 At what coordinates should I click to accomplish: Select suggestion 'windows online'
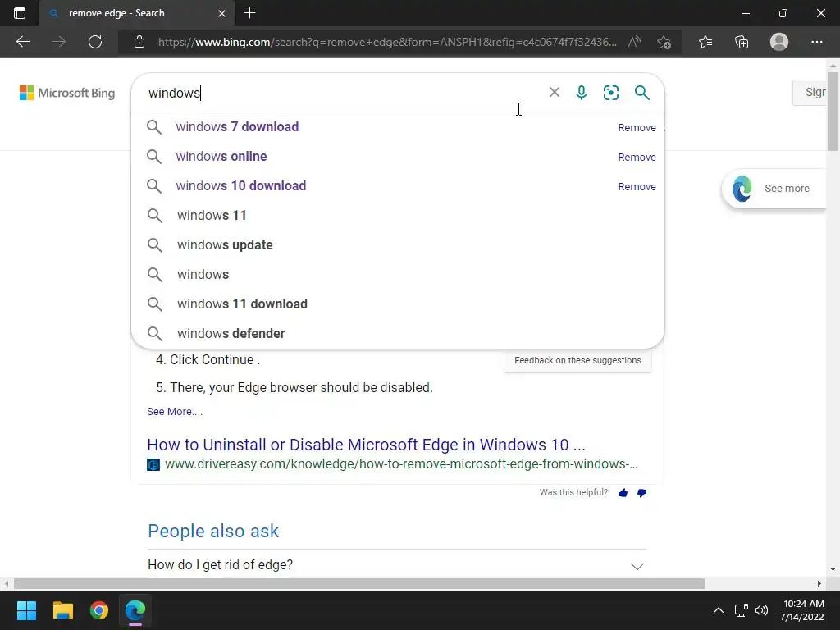point(398,157)
